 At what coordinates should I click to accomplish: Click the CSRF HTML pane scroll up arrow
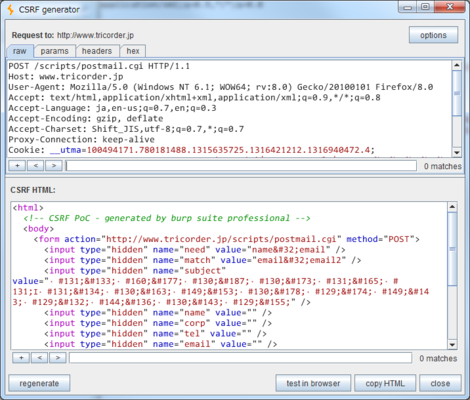452,207
